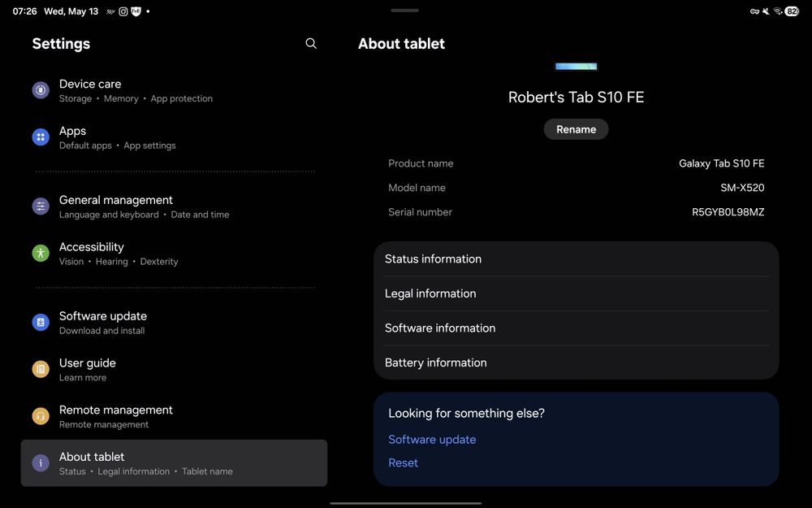
Task: Tap the Wi-Fi status icon
Action: (x=778, y=11)
